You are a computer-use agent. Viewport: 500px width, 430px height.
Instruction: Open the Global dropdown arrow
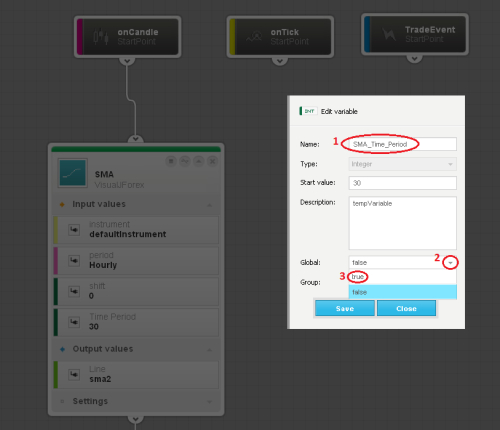pyautogui.click(x=450, y=263)
